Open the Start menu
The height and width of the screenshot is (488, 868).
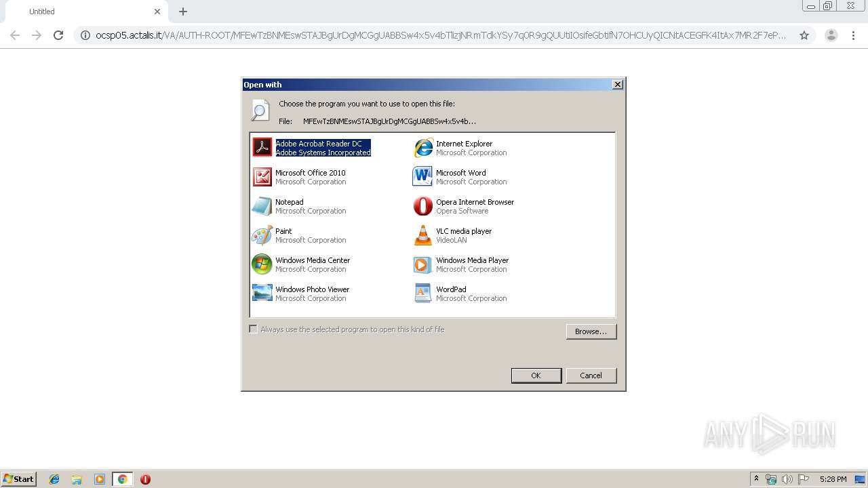pos(19,479)
